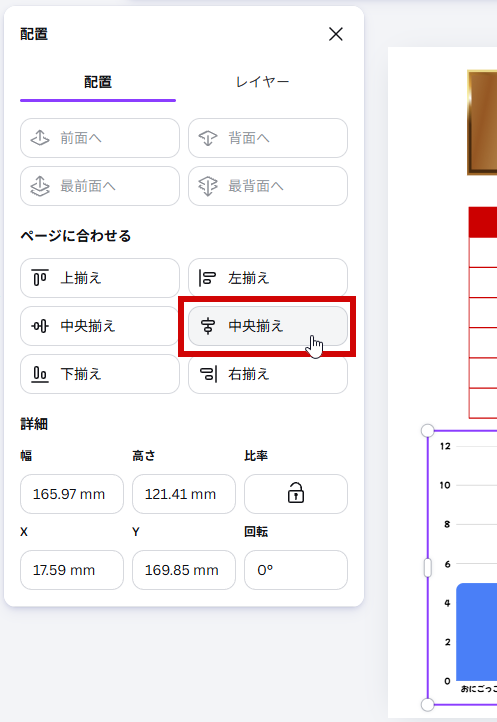Click the chart's bottom-left resize handle
Viewport: 497px width, 722px height.
[x=428, y=705]
